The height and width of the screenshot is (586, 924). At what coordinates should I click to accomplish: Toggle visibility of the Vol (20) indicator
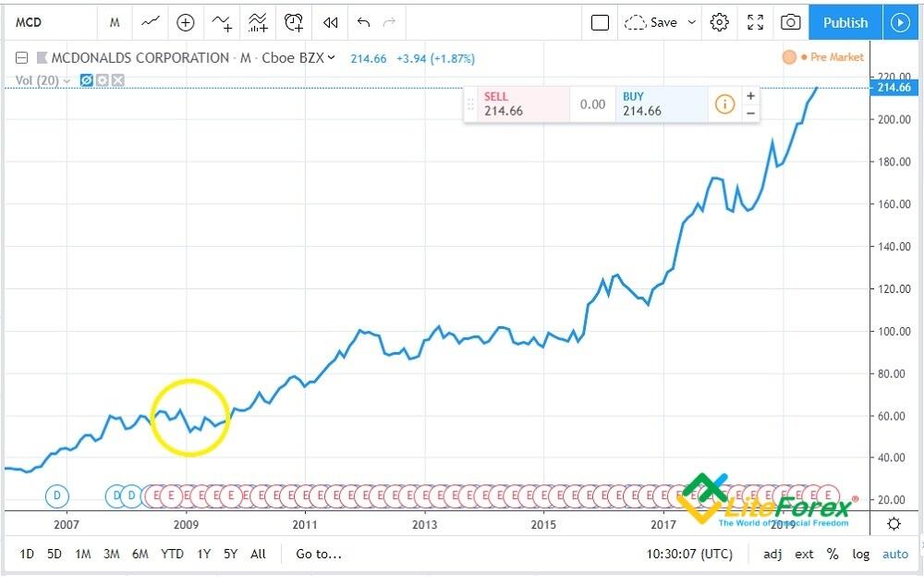click(x=86, y=80)
